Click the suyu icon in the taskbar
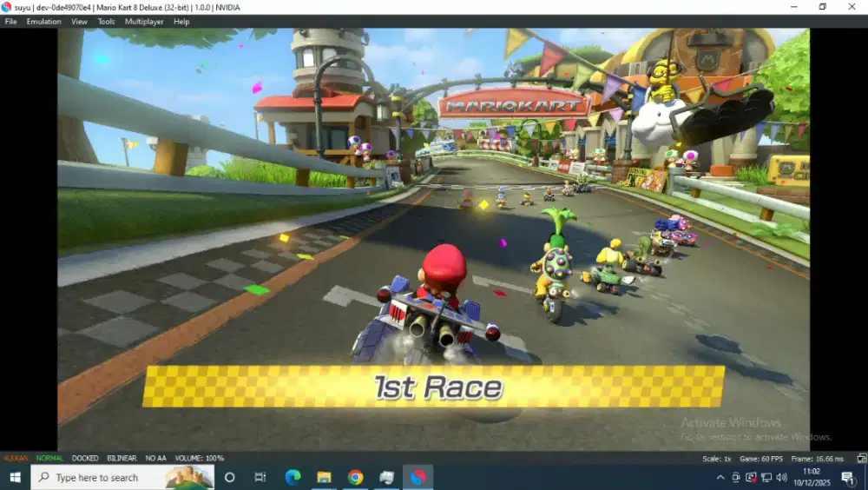The image size is (868, 490). click(x=418, y=477)
